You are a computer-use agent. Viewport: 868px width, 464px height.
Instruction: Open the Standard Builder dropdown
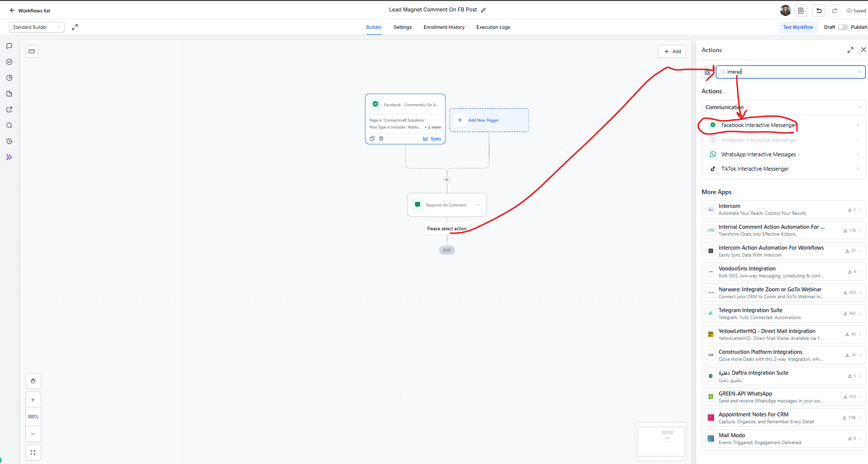tap(37, 27)
